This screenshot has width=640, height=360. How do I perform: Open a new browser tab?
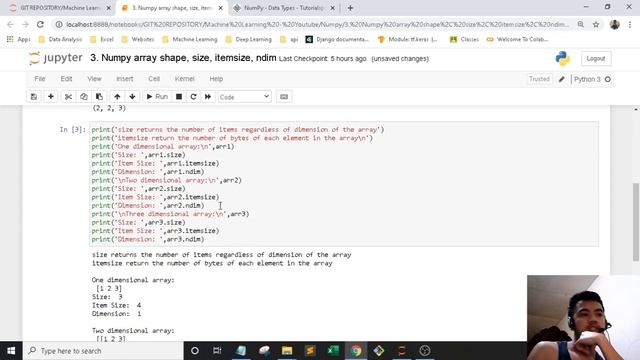click(350, 8)
